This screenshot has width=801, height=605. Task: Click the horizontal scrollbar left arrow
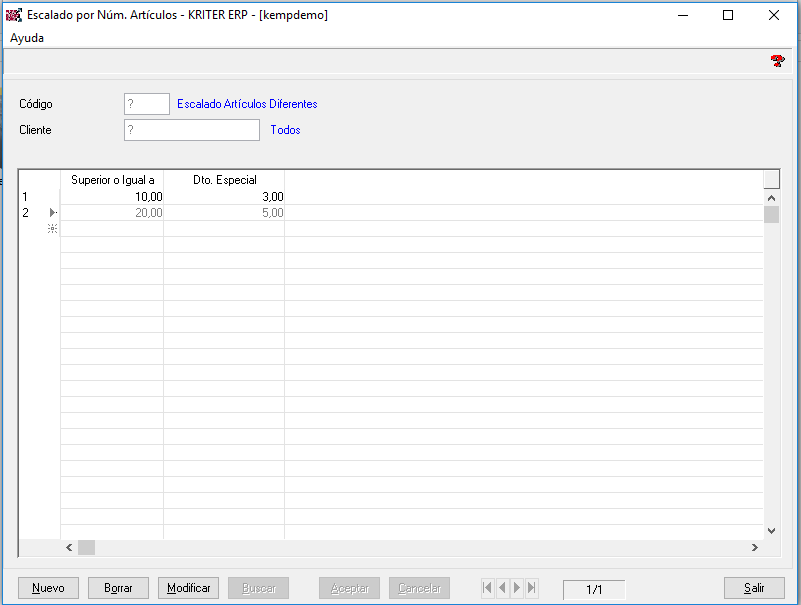pyautogui.click(x=69, y=548)
